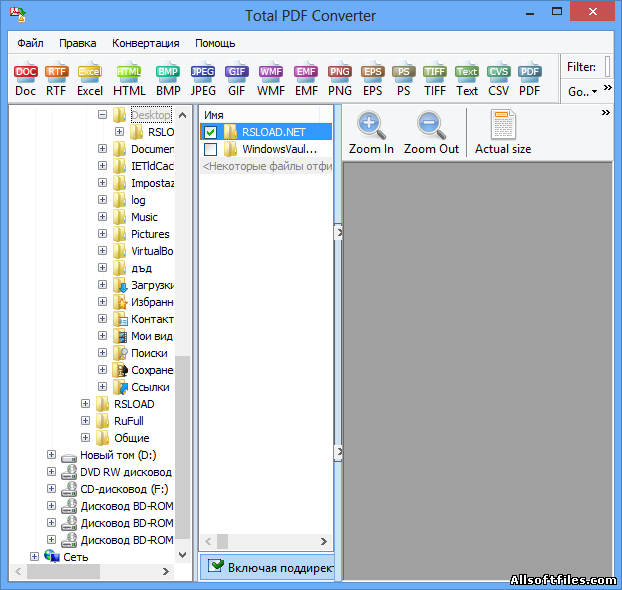Convert to PNG format

[340, 81]
